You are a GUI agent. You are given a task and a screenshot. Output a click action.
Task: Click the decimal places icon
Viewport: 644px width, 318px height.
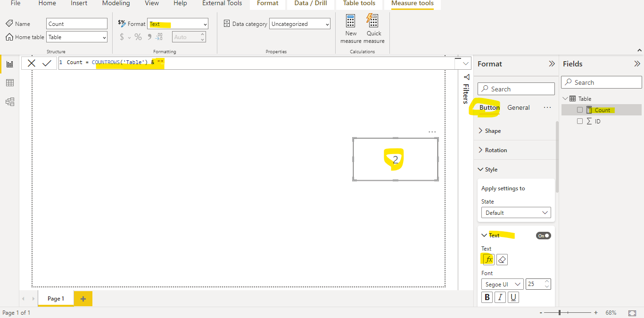coord(159,37)
